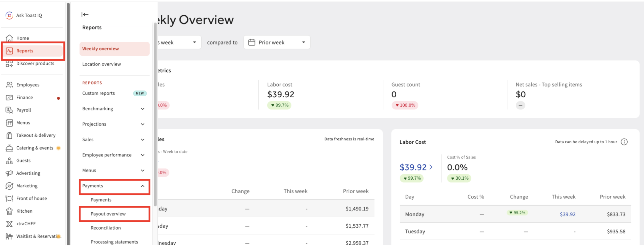Click the Labor Cost info icon
The width and height of the screenshot is (644, 246).
click(x=624, y=142)
